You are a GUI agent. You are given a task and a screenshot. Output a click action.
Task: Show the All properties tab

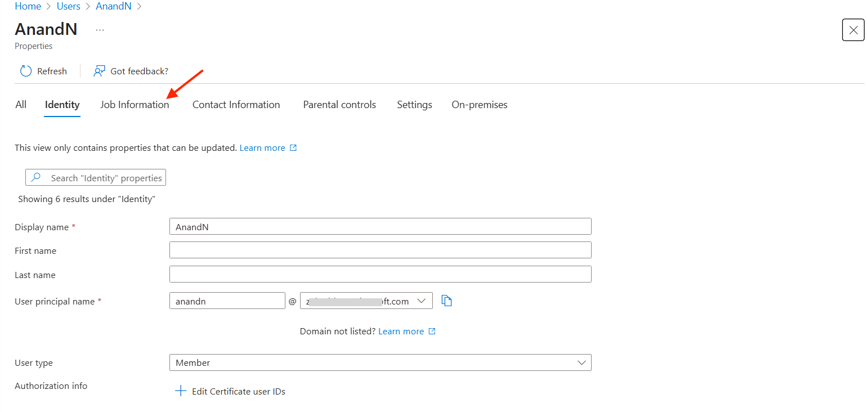click(x=21, y=105)
